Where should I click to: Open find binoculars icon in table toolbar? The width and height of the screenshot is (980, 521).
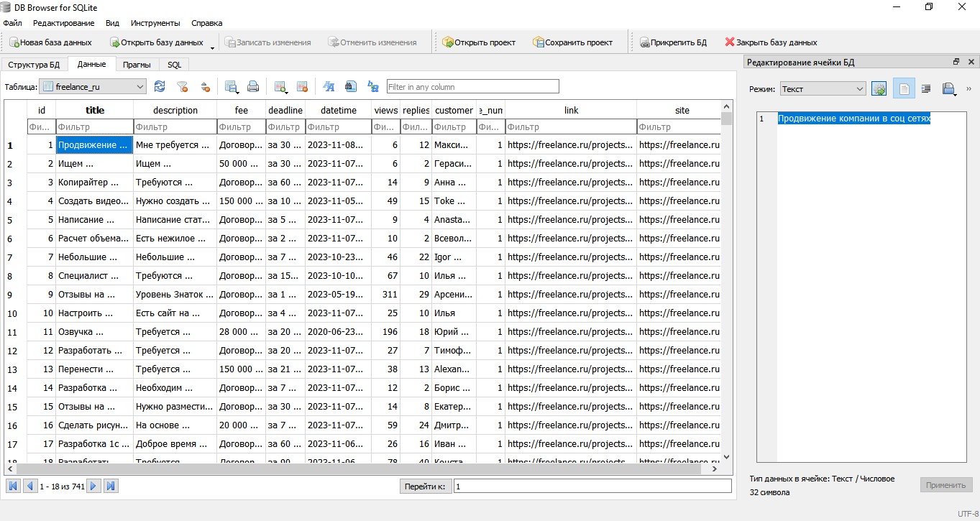tap(351, 87)
